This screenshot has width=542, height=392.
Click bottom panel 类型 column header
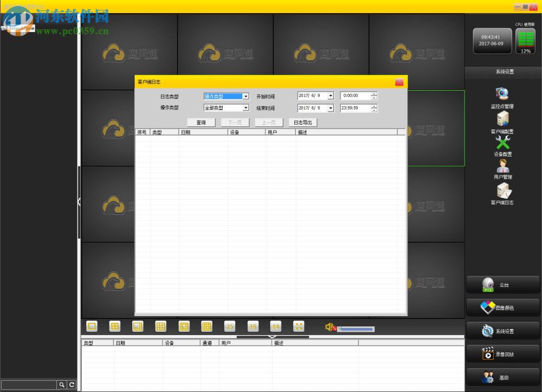98,343
